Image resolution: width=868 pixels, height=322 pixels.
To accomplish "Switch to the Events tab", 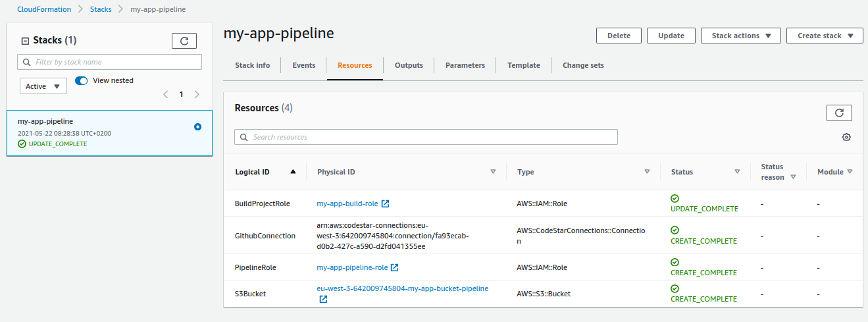I will (304, 65).
